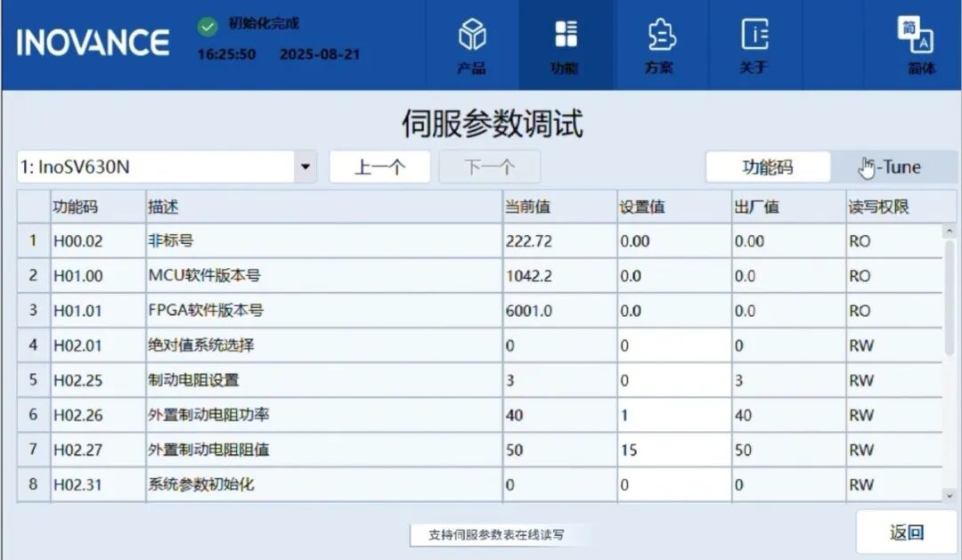Select the H01.01 function code cell
The image size is (962, 560).
click(98, 311)
